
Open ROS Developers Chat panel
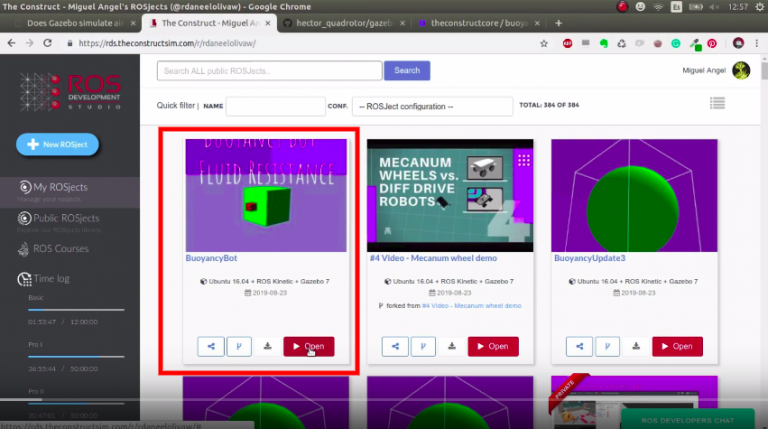tap(688, 420)
